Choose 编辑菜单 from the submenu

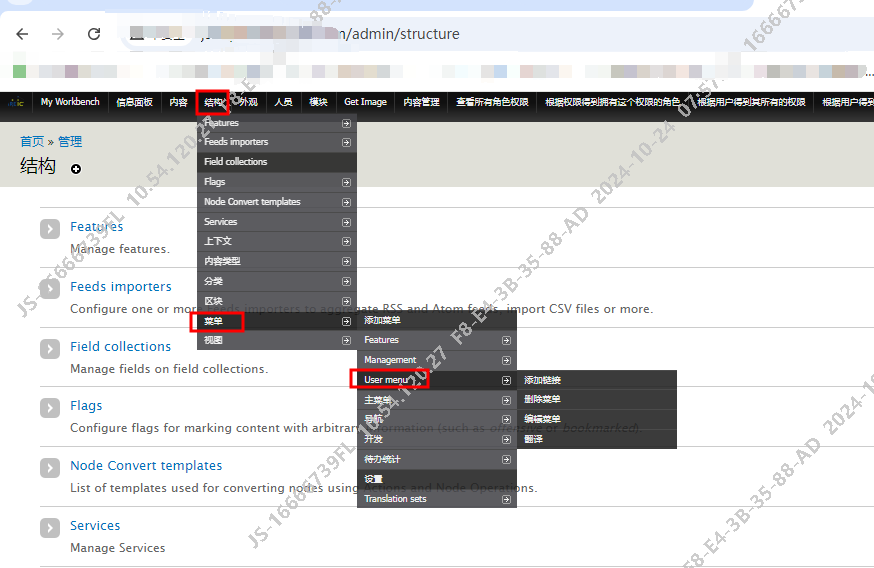pos(543,419)
